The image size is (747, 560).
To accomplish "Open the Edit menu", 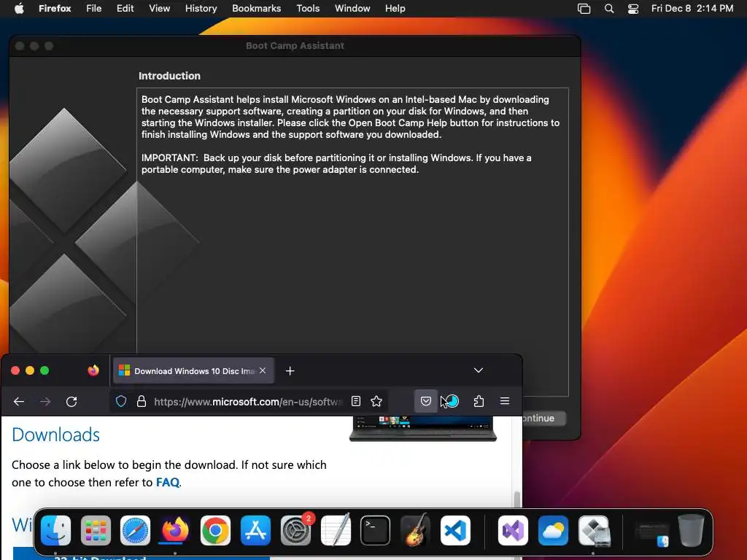I will (x=125, y=8).
